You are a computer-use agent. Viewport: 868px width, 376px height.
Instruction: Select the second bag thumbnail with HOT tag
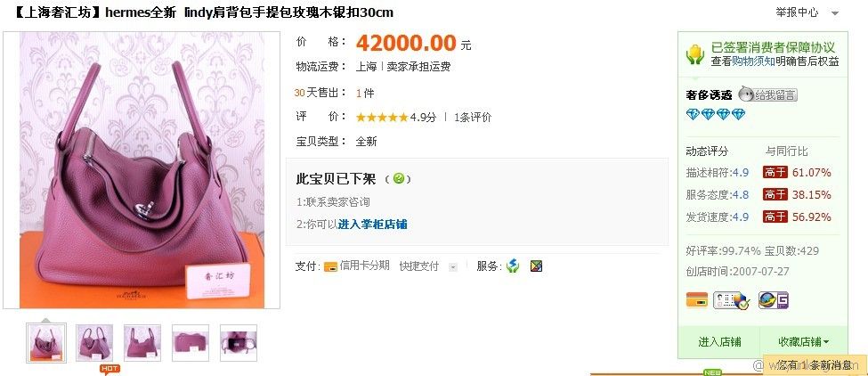(x=94, y=343)
